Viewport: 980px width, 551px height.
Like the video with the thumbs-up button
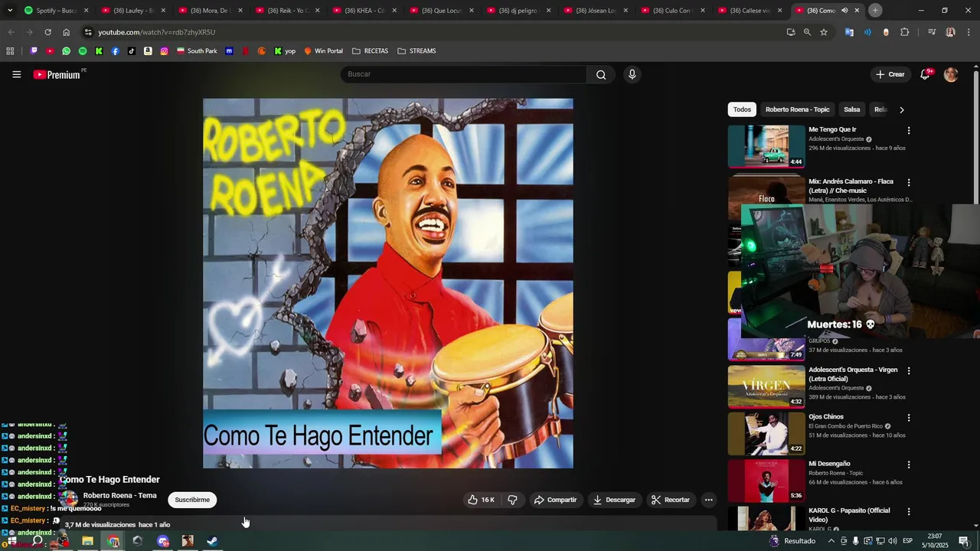point(481,500)
